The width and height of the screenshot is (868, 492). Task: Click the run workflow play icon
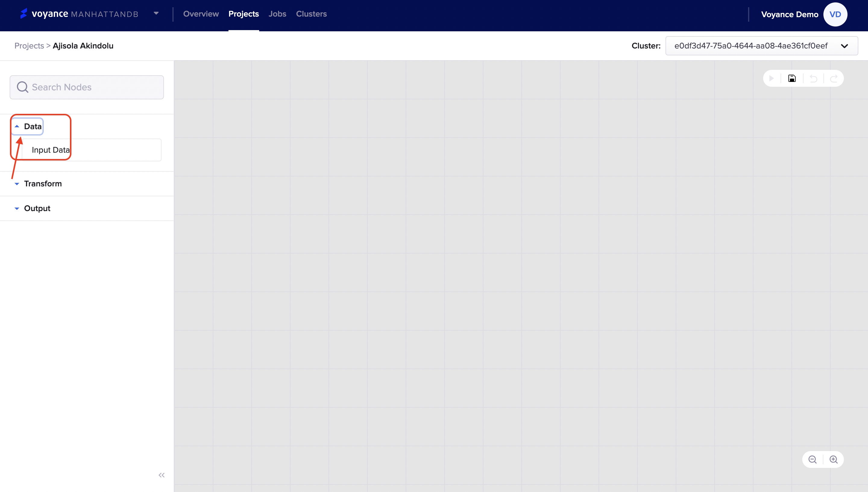tap(771, 78)
